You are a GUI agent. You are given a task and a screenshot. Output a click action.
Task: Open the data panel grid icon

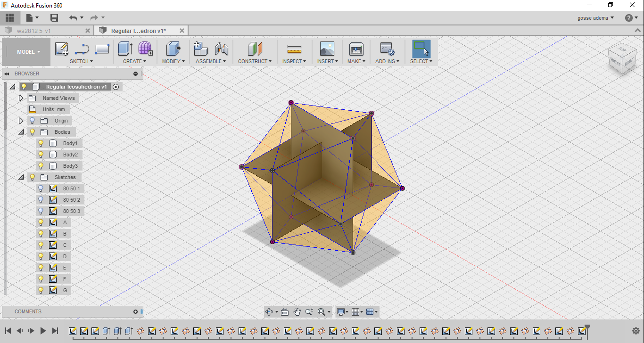click(9, 18)
